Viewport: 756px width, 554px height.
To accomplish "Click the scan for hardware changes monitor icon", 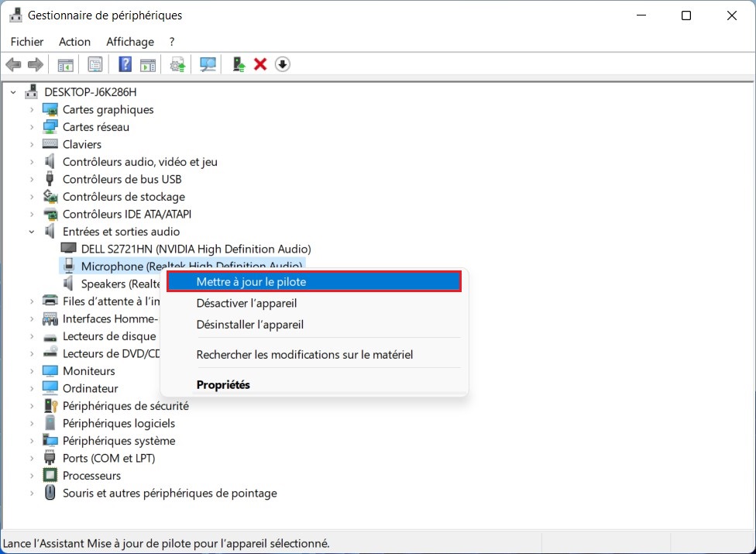I will [x=208, y=64].
